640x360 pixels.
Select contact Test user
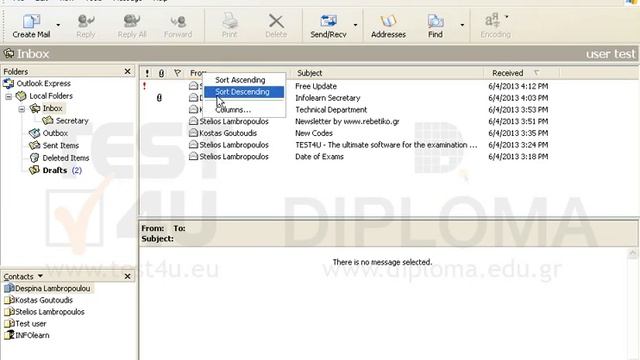point(31,324)
